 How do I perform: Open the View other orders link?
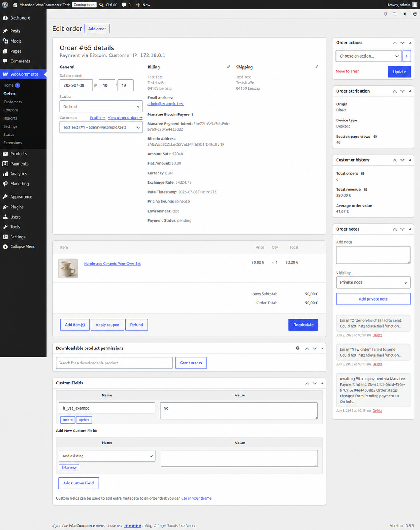[125, 118]
